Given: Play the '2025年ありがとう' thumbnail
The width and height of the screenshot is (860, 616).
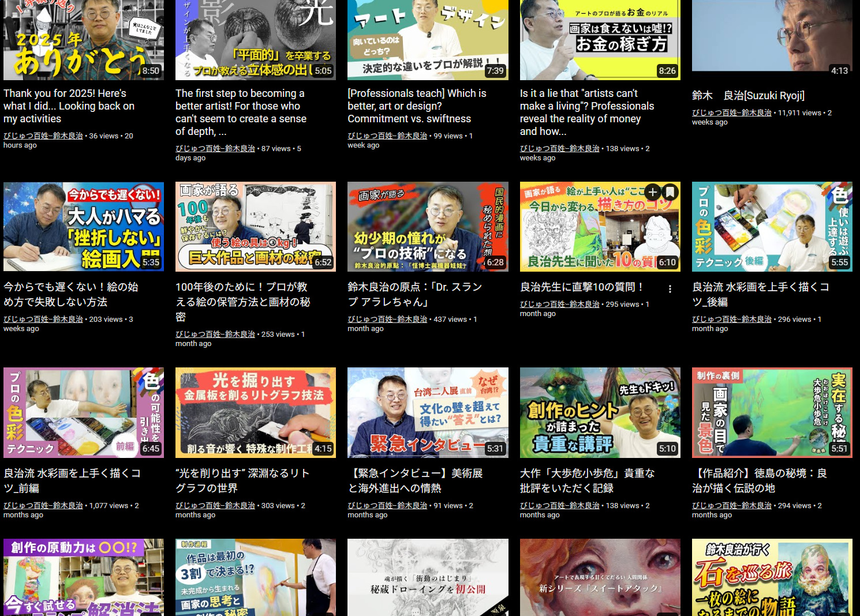Looking at the screenshot, I should [84, 40].
